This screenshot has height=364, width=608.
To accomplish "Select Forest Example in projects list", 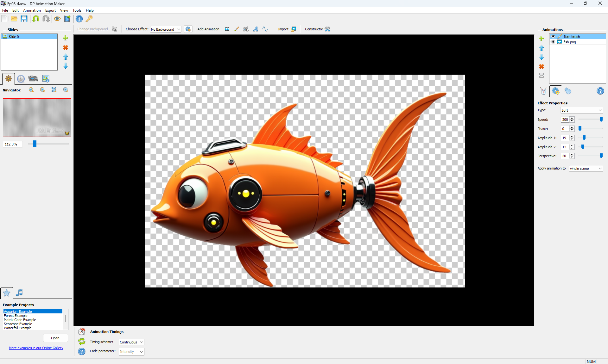I will pos(16,316).
